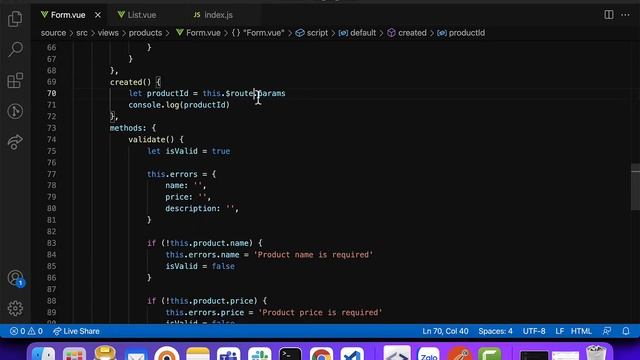Open the Accounts menu icon
This screenshot has width=640, height=360.
(x=16, y=278)
